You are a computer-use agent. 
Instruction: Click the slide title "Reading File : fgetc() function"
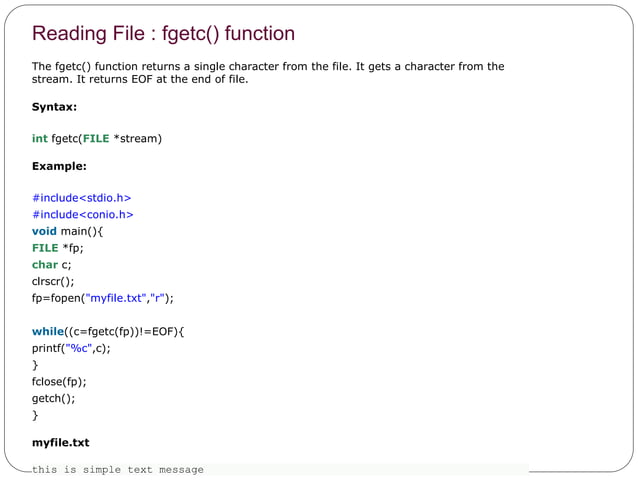point(163,34)
